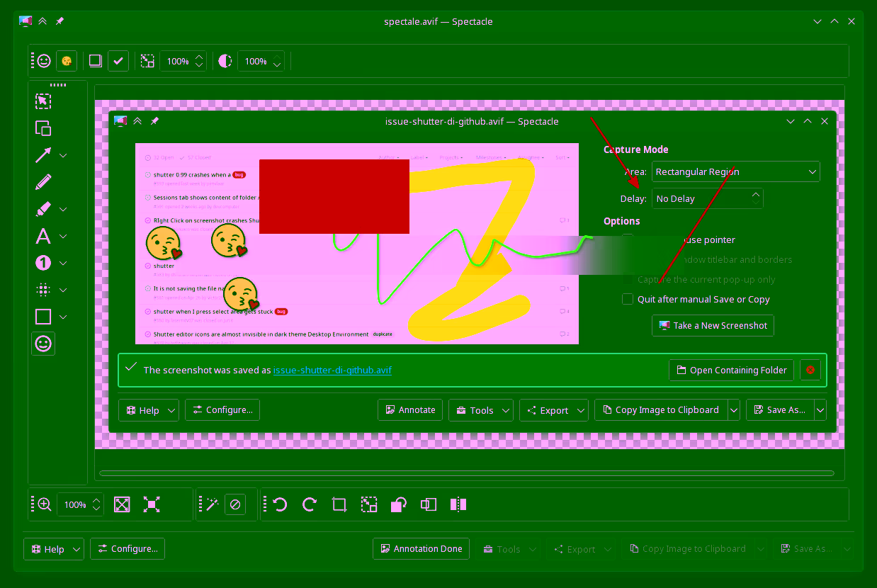
Task: Fit the image to the window
Action: (122, 504)
